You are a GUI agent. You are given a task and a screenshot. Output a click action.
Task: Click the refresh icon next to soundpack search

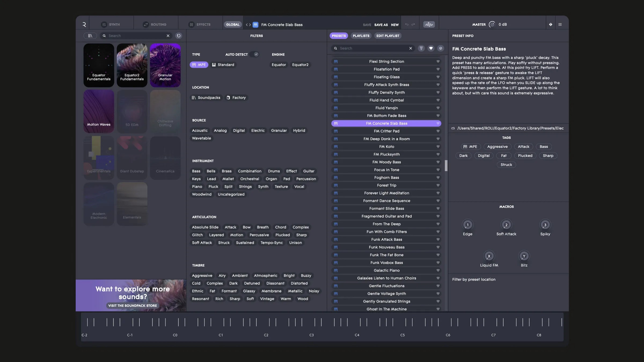[179, 35]
